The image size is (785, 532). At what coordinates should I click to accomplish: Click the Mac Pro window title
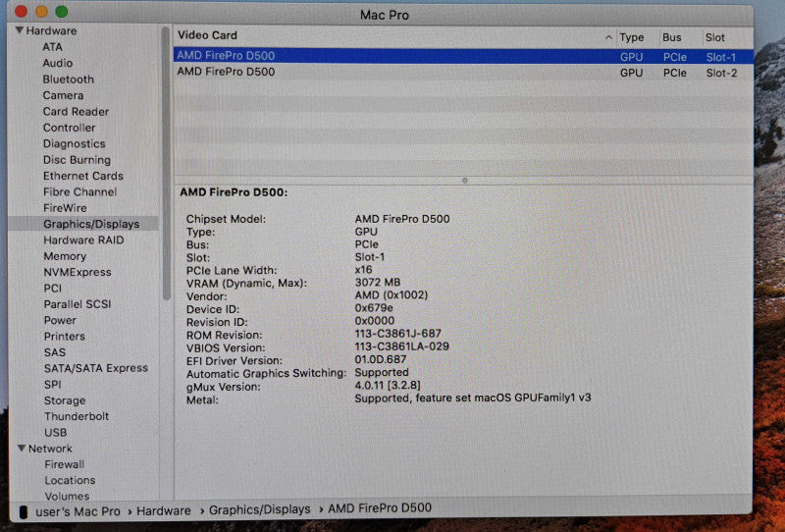(x=385, y=15)
